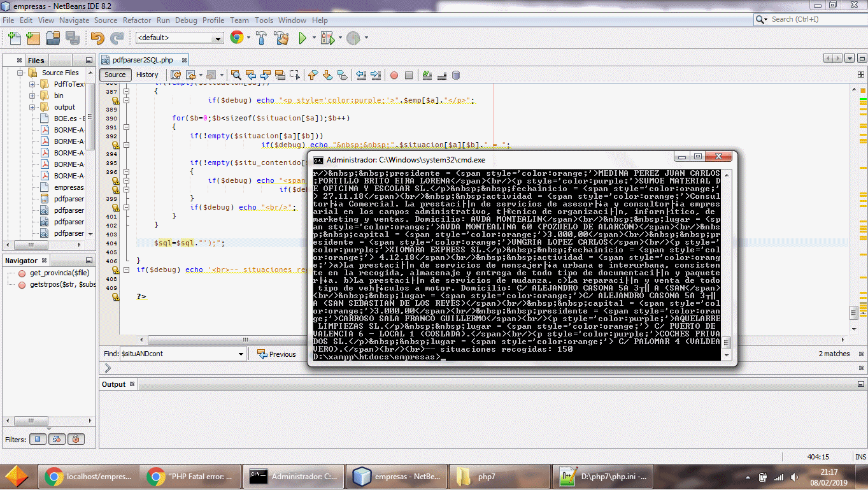Screen dimensions: 868x490
Task: Toggle the rectangular selection editor button
Action: pyautogui.click(x=294, y=75)
